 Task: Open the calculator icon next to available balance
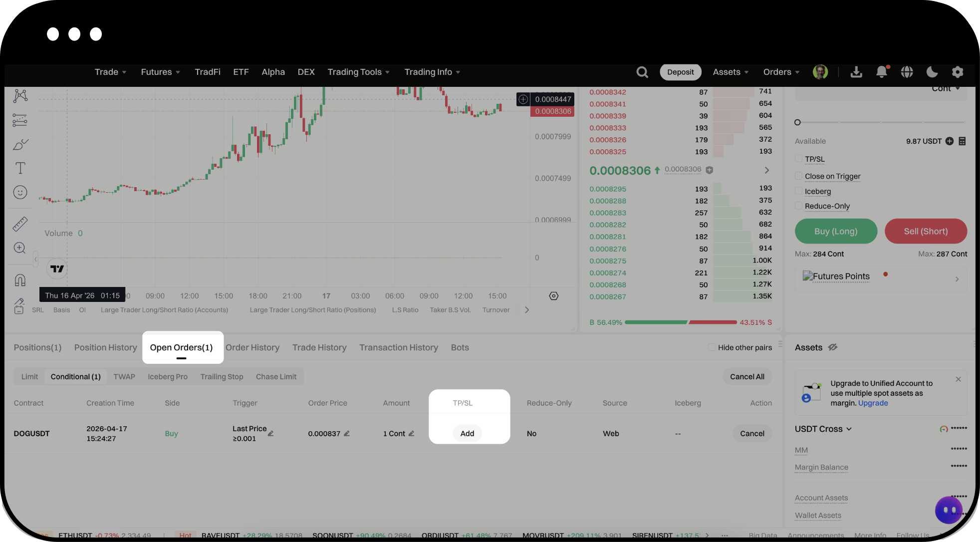(x=962, y=141)
